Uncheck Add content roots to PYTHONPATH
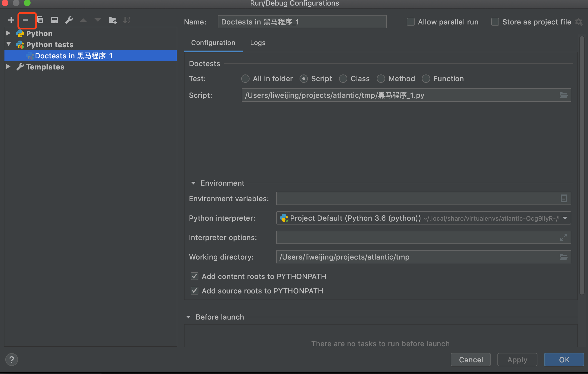 [x=195, y=276]
